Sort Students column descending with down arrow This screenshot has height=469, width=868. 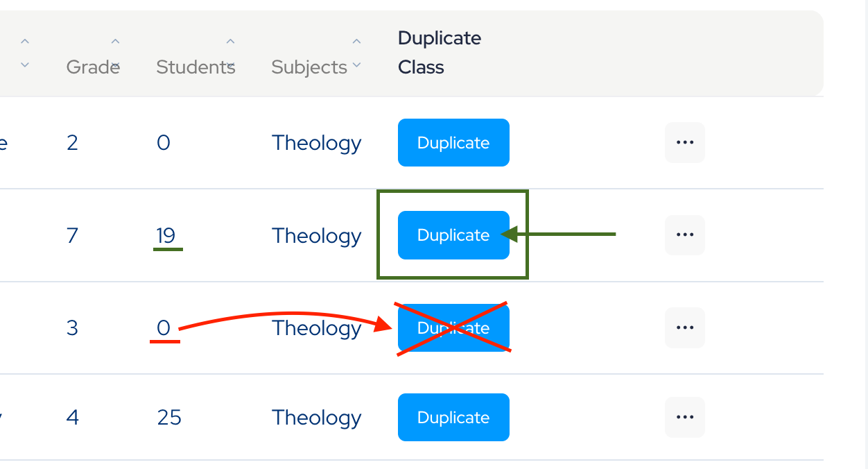[231, 65]
